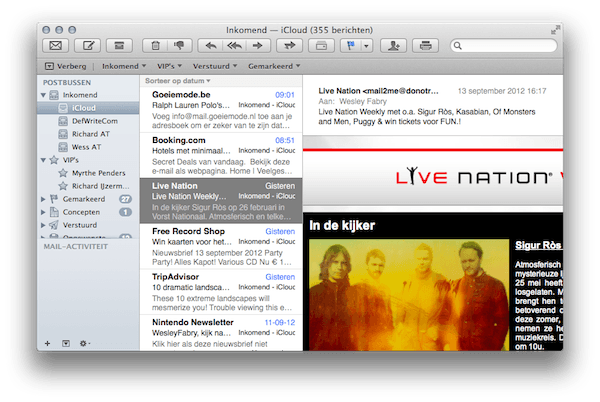Compose a new message with the pencil icon
The width and height of the screenshot is (600, 402).
point(88,46)
